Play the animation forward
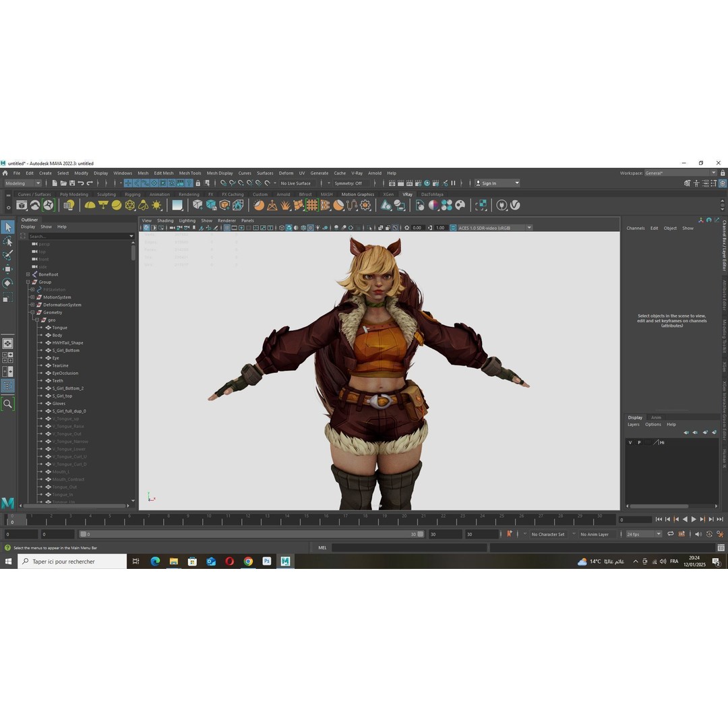728x728 pixels. pyautogui.click(x=694, y=520)
